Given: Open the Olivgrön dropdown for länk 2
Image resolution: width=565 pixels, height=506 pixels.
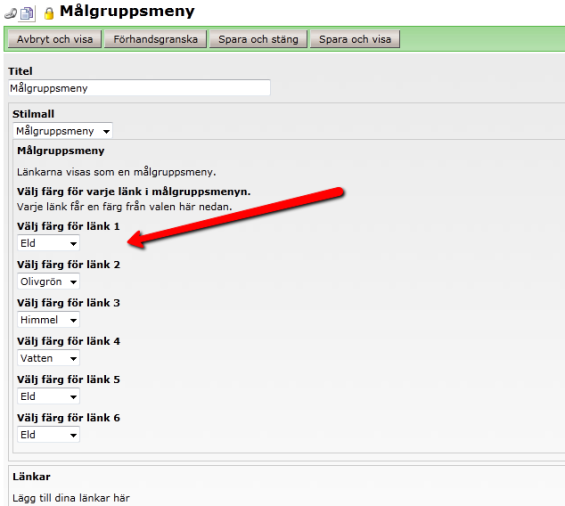Looking at the screenshot, I should point(48,281).
